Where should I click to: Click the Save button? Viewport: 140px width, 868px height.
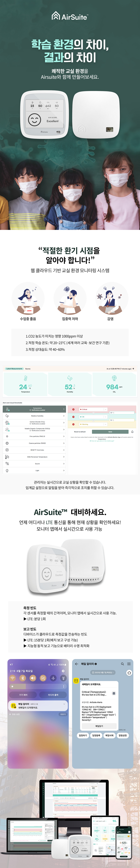(110, 432)
